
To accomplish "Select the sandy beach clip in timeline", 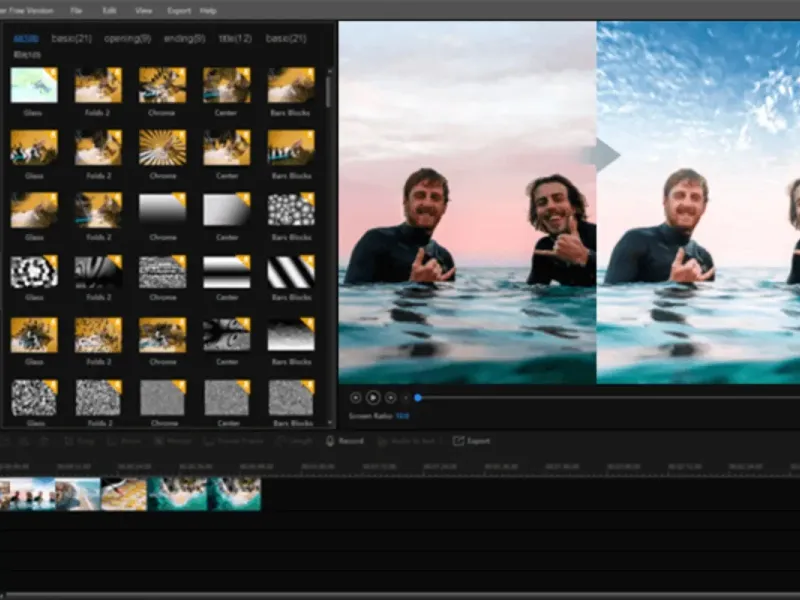I will pos(124,494).
